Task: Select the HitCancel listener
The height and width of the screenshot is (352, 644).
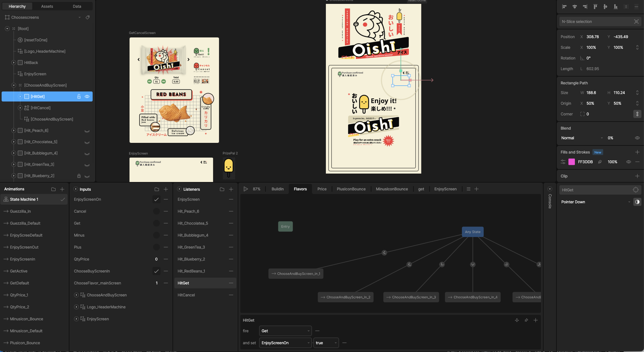Action: click(205, 295)
